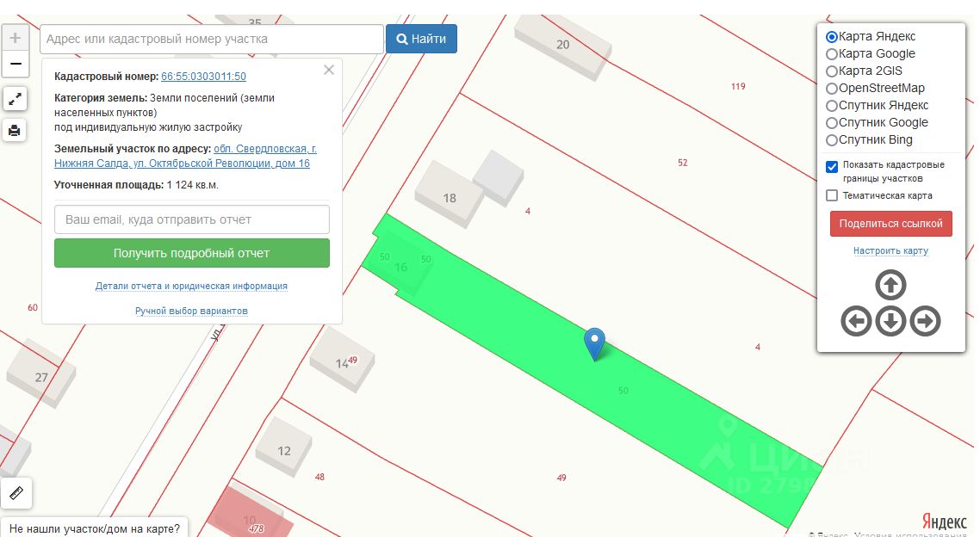The image size is (980, 537).
Task: Pan map down with arrow icon
Action: 890,322
